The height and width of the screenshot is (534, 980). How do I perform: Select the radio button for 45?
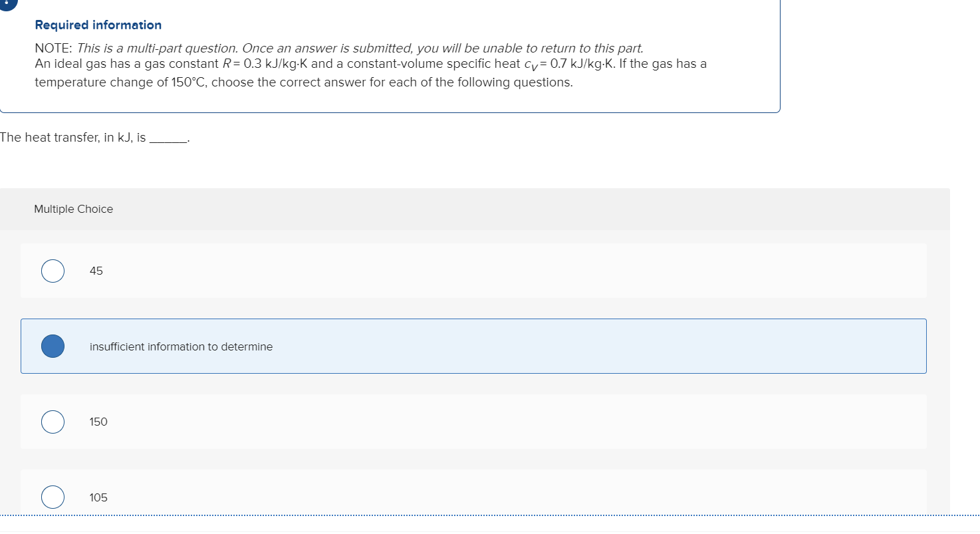[53, 271]
